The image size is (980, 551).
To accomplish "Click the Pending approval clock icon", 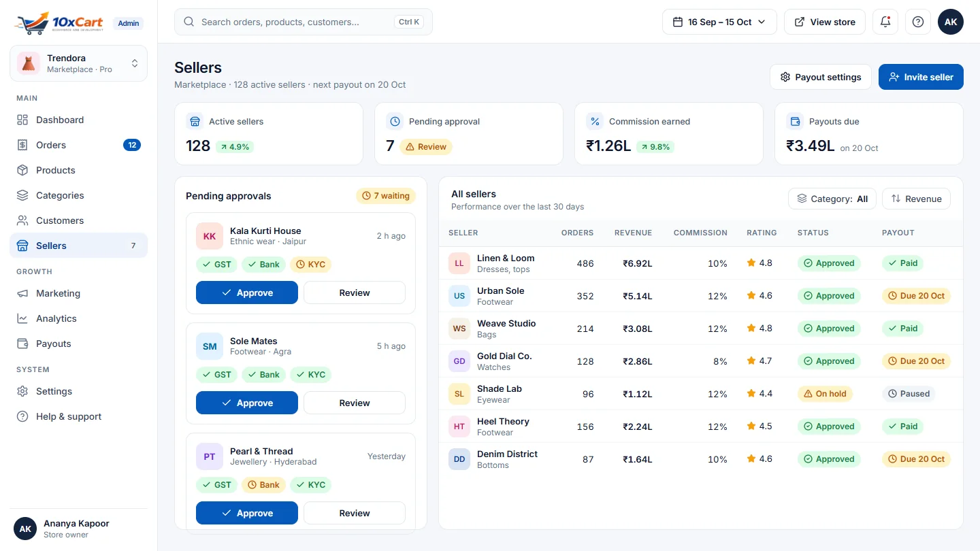I will tap(395, 122).
